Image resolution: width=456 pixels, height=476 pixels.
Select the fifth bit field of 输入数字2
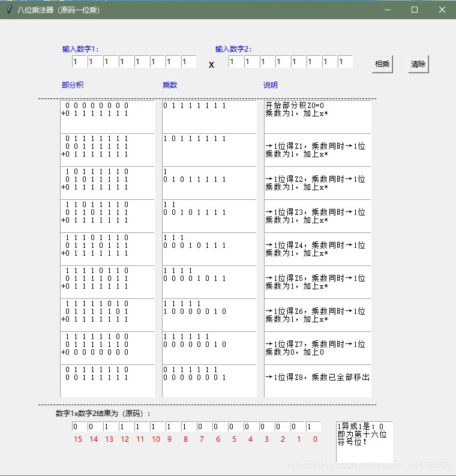pyautogui.click(x=298, y=62)
